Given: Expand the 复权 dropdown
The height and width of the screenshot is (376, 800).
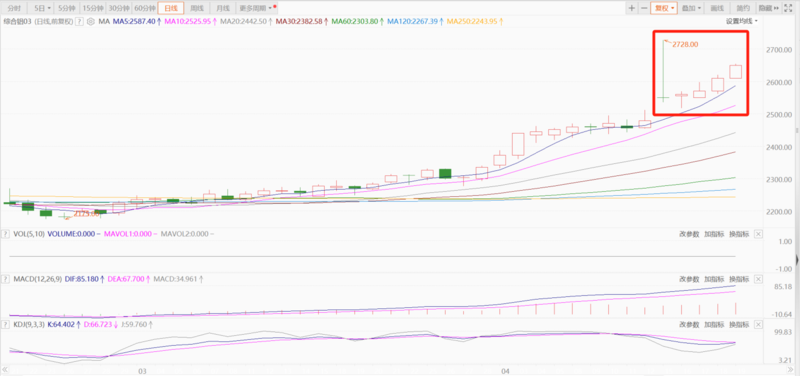Looking at the screenshot, I should (x=665, y=8).
